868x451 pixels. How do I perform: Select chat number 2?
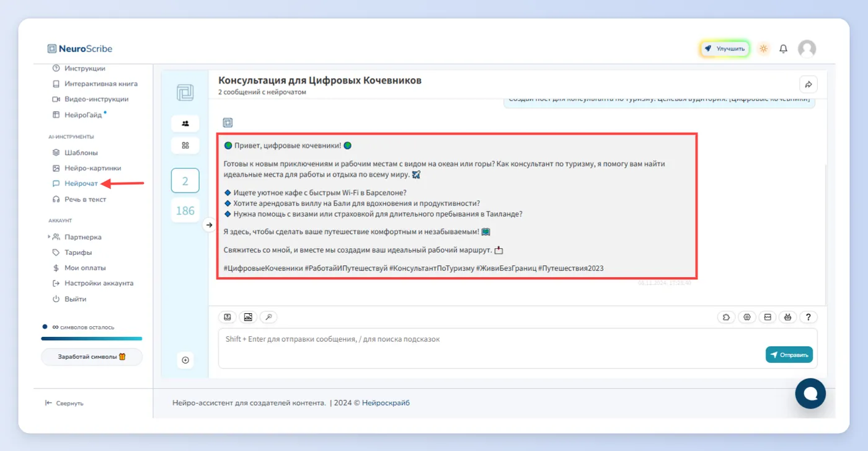(185, 181)
